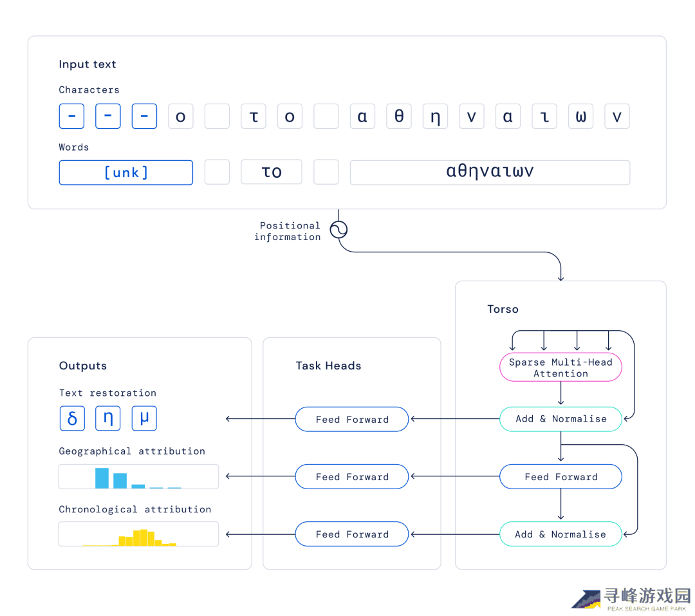Click Feed Forward head for Chronological attribution
The image size is (695, 616).
click(352, 534)
